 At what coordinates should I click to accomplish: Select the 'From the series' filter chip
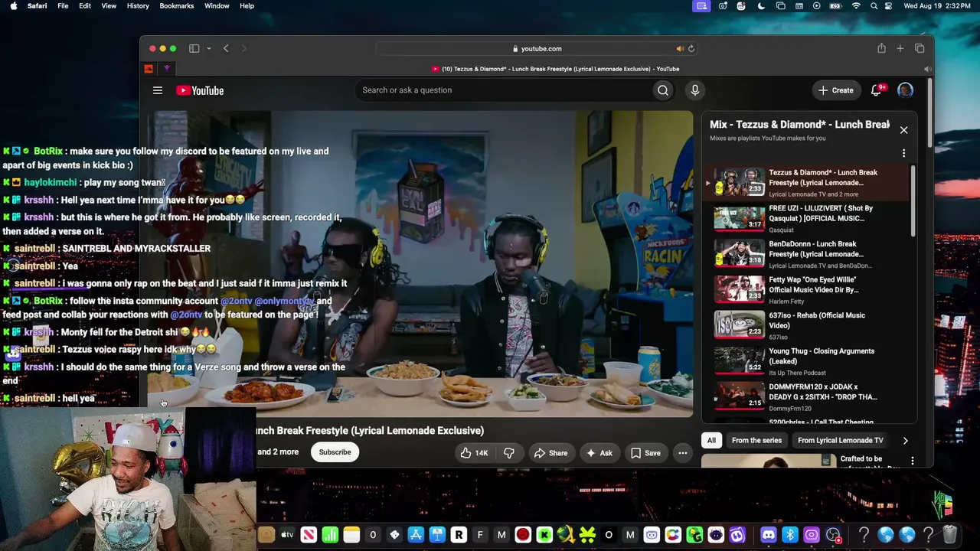[x=756, y=441]
